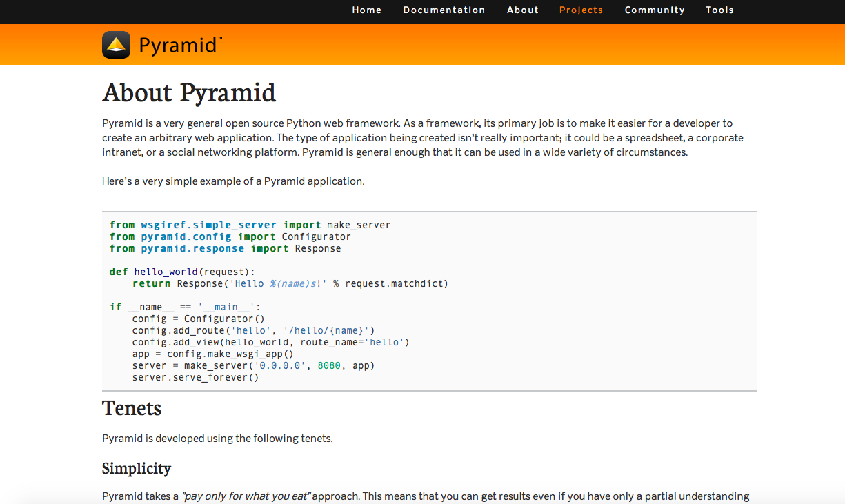This screenshot has width=845, height=504.
Task: Click the 'Simplicity' subheading
Action: tap(137, 469)
